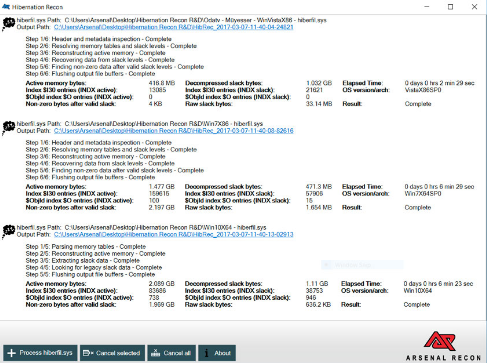487x363 pixels.
Task: Open output path link ending 04-24821
Action: coord(174,27)
